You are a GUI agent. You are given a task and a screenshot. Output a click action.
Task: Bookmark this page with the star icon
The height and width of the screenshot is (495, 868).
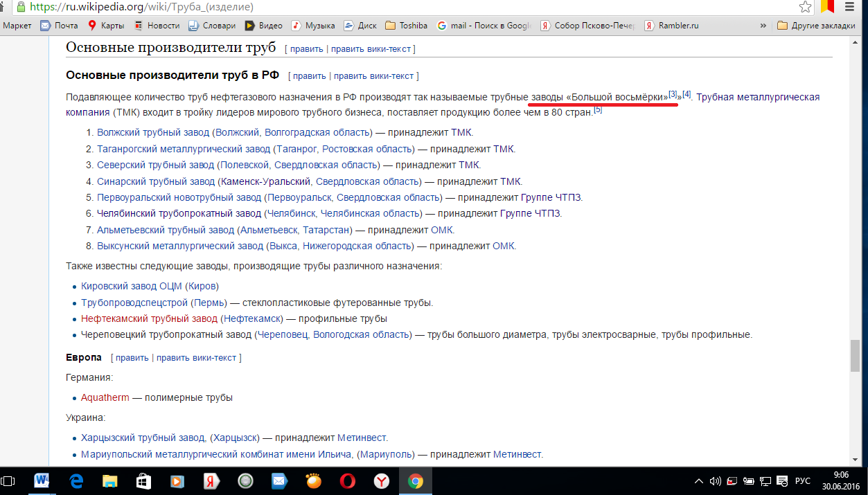click(805, 7)
